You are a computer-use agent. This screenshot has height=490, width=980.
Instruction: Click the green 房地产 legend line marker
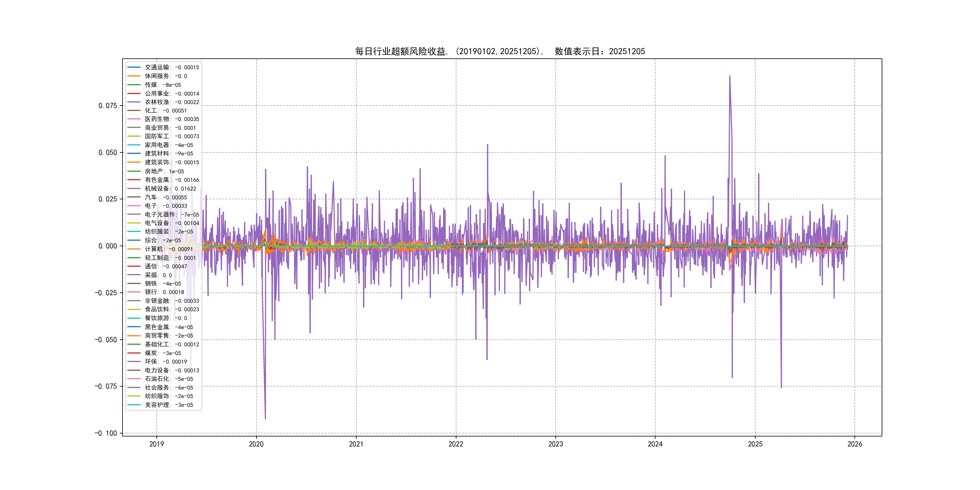tap(134, 171)
